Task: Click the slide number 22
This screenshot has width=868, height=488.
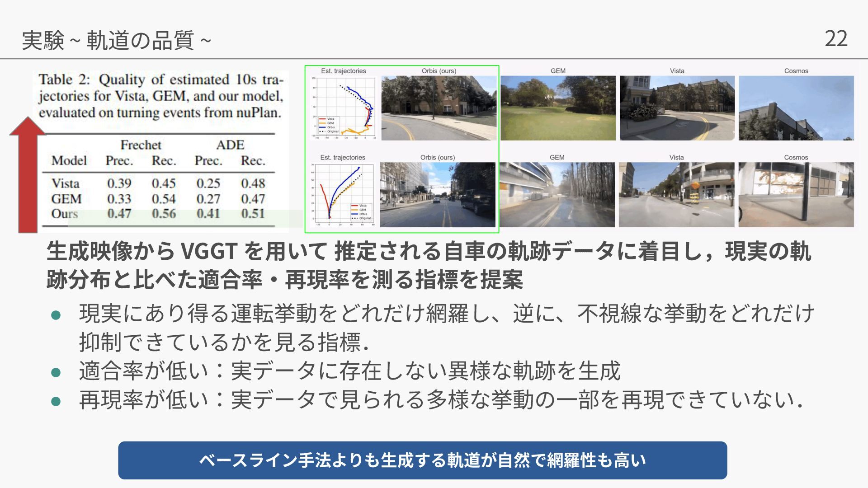Action: tap(836, 39)
